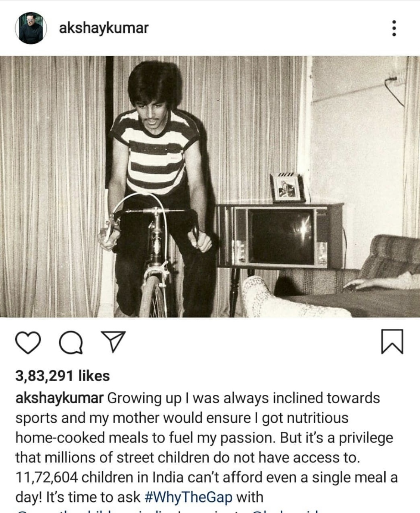
Task: Open the #WhyTheGap hashtag
Action: 188,497
